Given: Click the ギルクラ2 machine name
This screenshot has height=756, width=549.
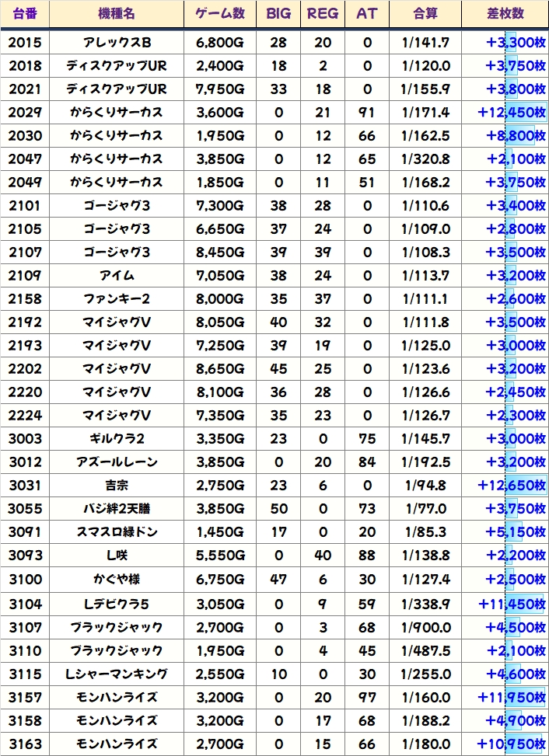Looking at the screenshot, I should [x=117, y=439].
